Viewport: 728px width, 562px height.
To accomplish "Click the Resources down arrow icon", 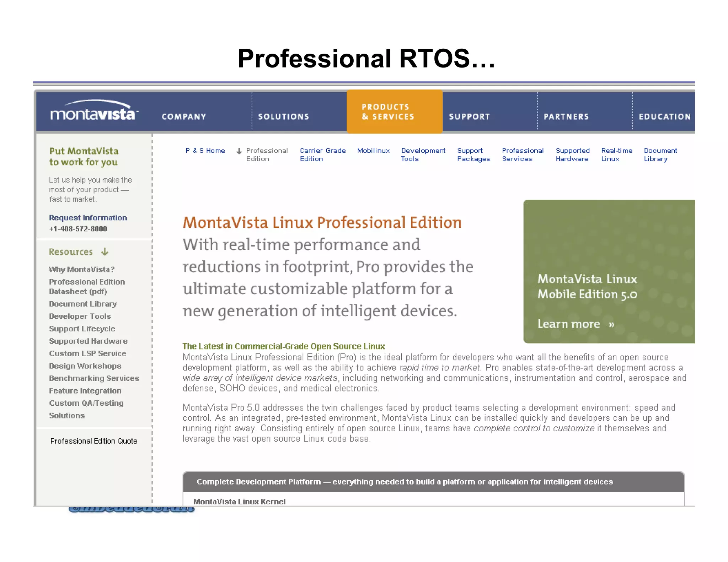I will coord(105,252).
